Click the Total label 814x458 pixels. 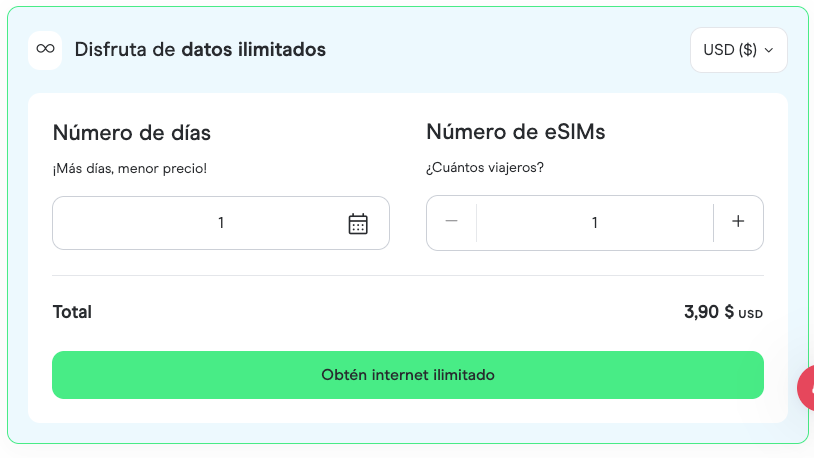pyautogui.click(x=72, y=312)
